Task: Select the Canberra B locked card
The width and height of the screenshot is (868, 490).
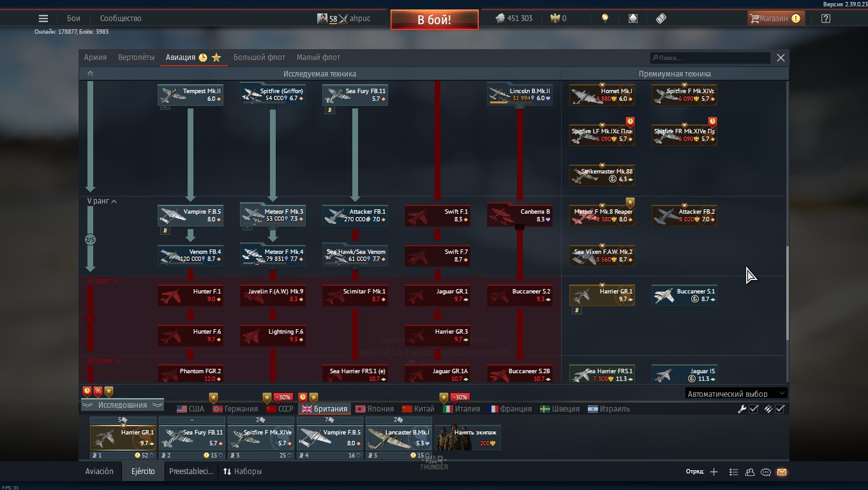Action: coord(520,215)
